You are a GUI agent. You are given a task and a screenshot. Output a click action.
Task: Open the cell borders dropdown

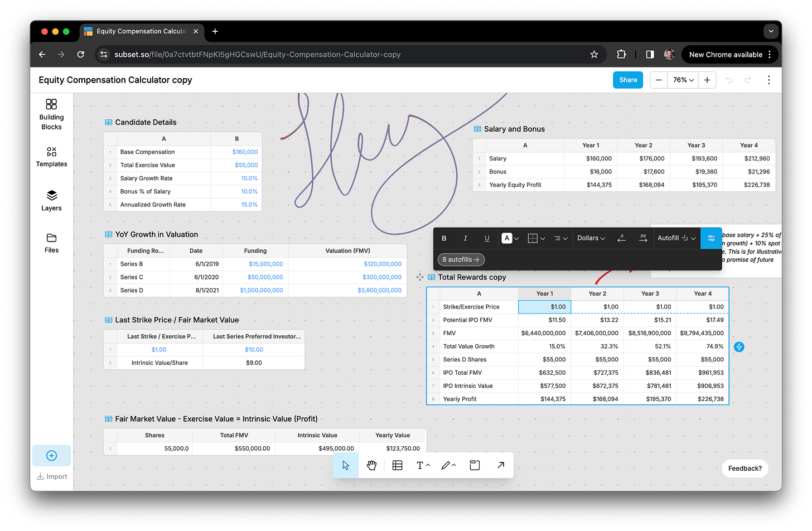[x=536, y=238]
